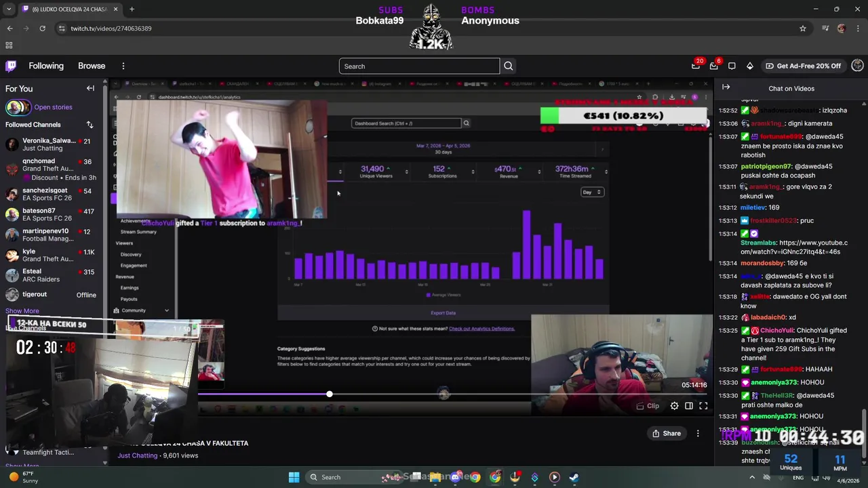
Task: Toggle fullscreen on the video player
Action: click(703, 406)
